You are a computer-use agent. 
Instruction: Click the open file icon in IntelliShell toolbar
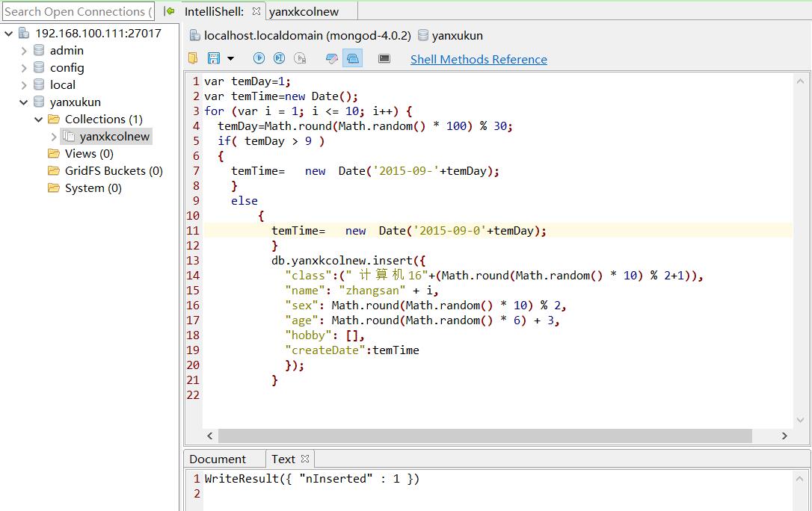(x=193, y=58)
